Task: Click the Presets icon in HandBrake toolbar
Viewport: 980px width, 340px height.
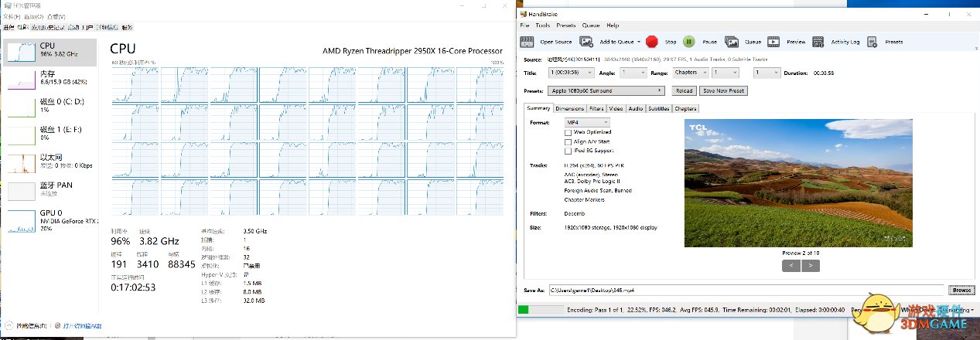Action: [872, 42]
